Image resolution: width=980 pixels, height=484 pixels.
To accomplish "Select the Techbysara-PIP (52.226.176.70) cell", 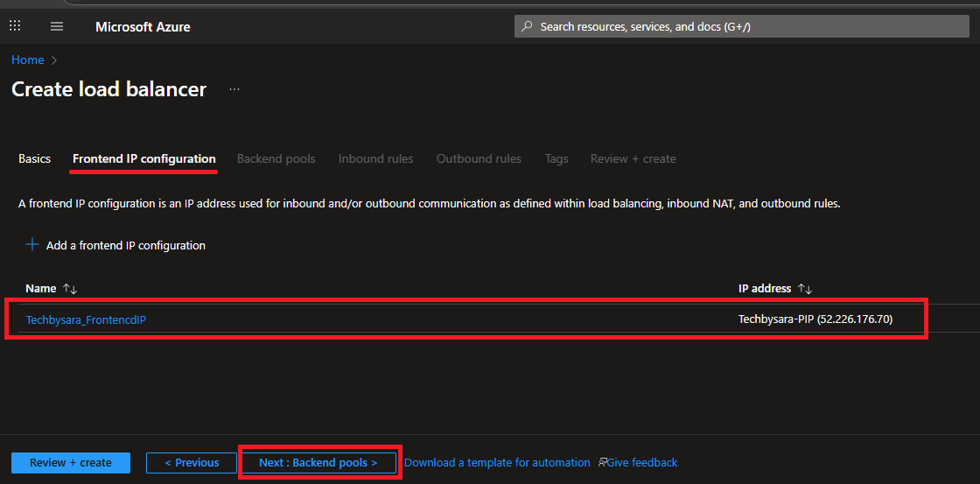I will pyautogui.click(x=815, y=319).
